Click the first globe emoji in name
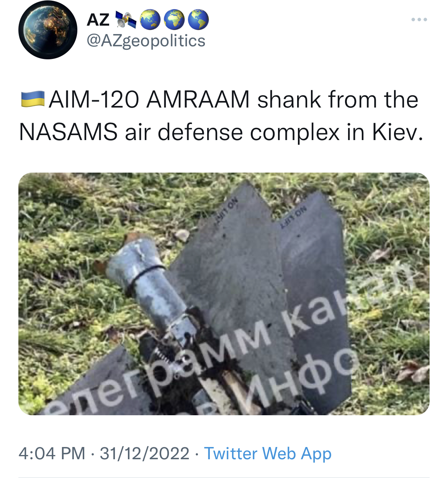Screen dimensions: 448x478 (x=150, y=20)
